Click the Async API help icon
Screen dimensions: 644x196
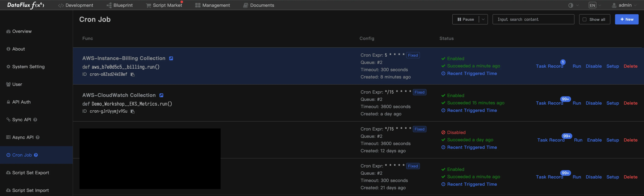[x=38, y=137]
